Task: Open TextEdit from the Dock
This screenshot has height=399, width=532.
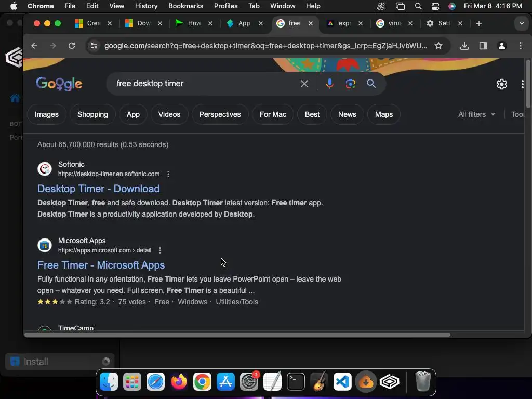Action: coord(272,382)
